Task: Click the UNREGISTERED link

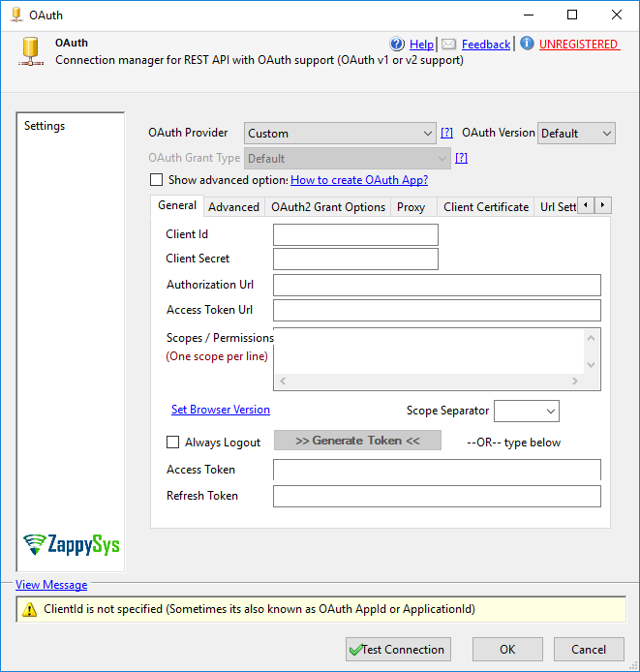Action: coord(579,45)
